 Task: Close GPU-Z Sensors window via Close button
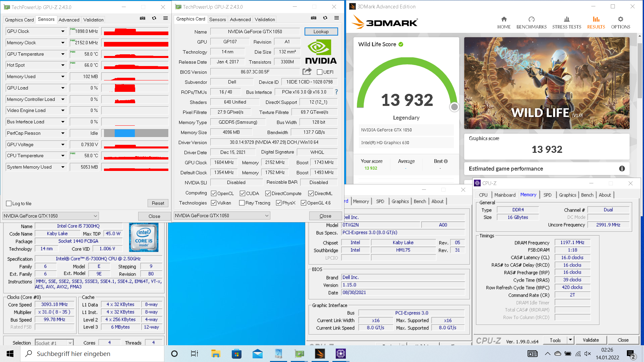click(x=154, y=216)
